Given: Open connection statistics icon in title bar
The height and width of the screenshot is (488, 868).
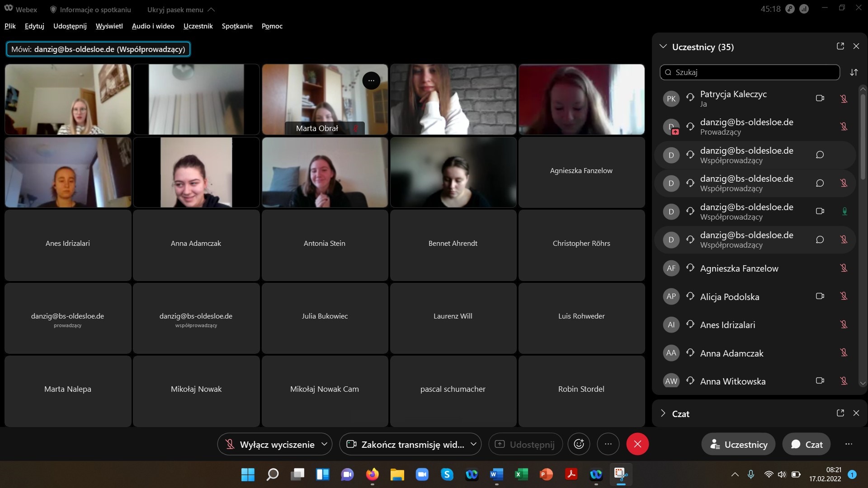Looking at the screenshot, I should pos(804,9).
